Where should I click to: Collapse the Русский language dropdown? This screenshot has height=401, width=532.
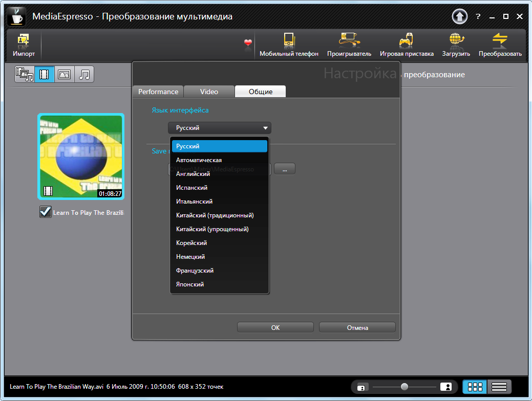point(219,128)
